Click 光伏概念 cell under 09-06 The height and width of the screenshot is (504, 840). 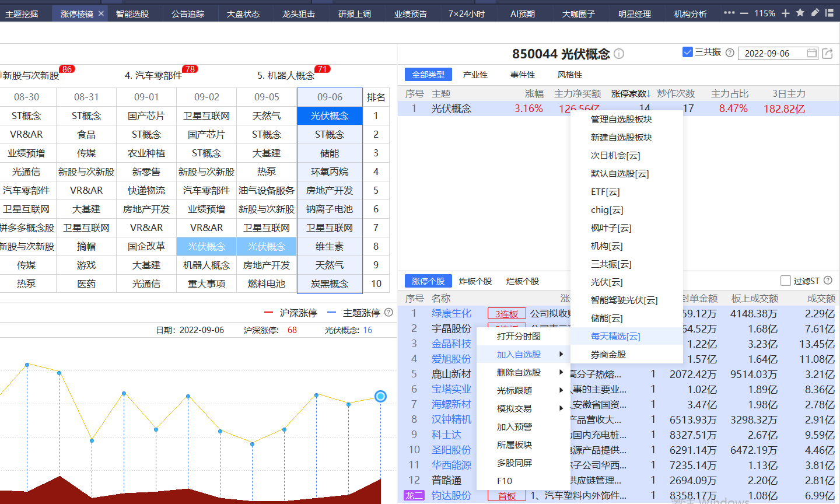click(330, 116)
